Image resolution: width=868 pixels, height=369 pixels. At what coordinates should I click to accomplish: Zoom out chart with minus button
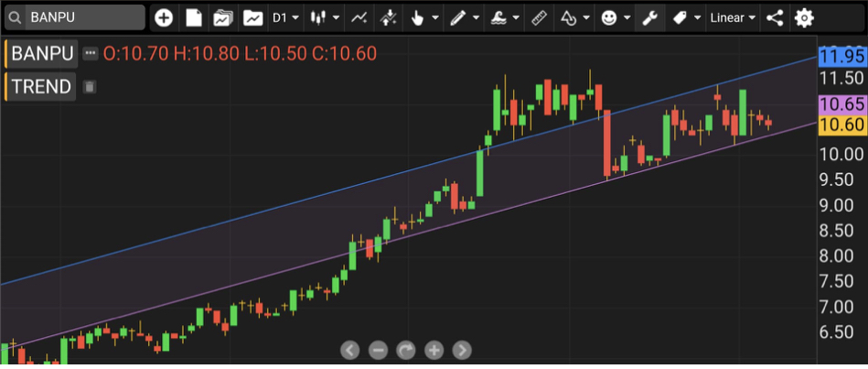point(378,350)
